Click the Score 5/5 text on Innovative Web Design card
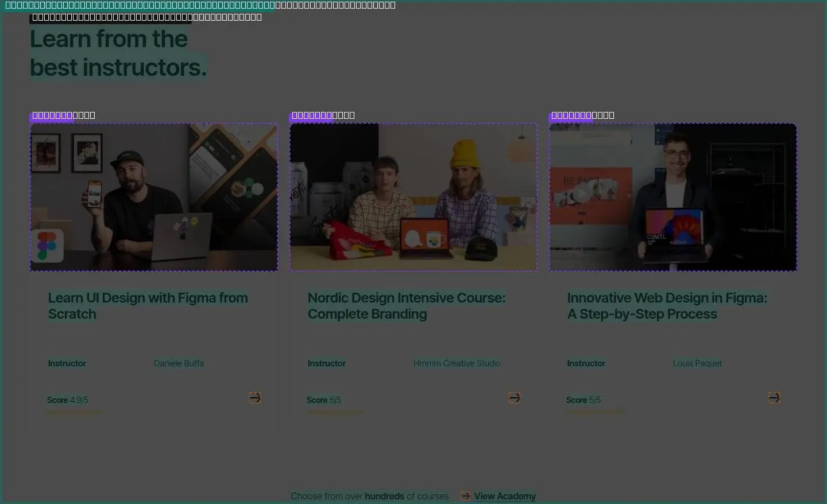Image resolution: width=827 pixels, height=504 pixels. click(583, 400)
